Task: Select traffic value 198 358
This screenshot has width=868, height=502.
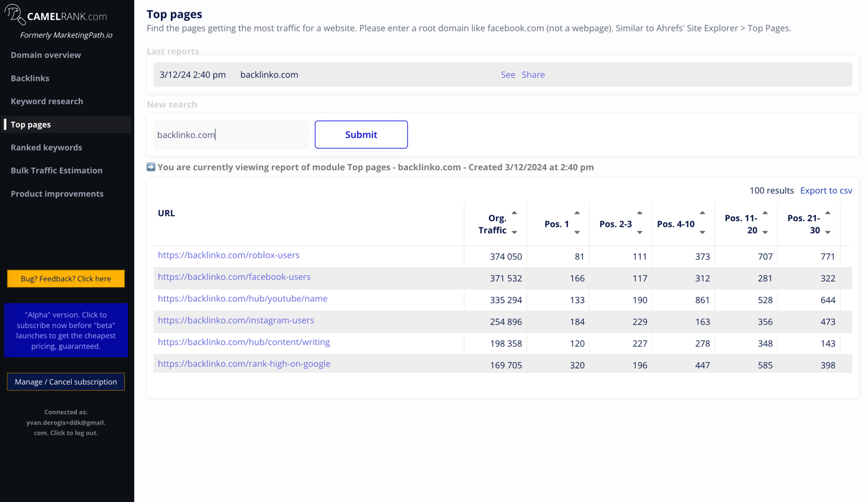Action: click(x=506, y=344)
